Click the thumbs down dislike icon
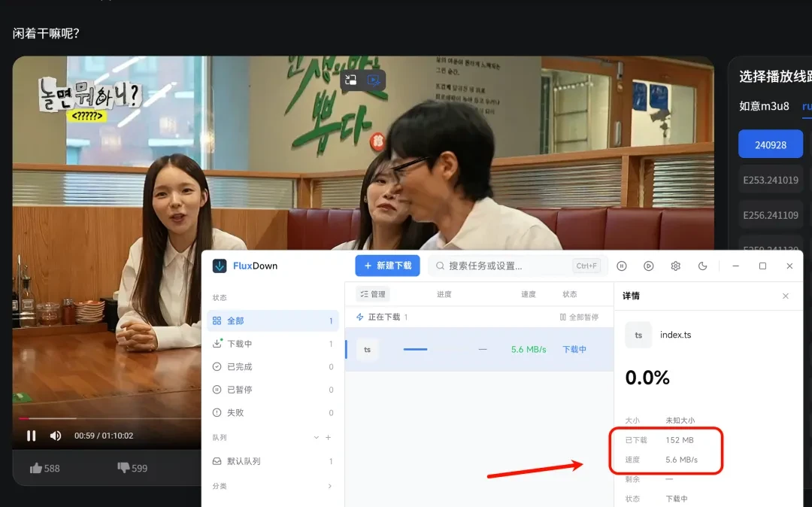This screenshot has height=507, width=812. pos(123,468)
